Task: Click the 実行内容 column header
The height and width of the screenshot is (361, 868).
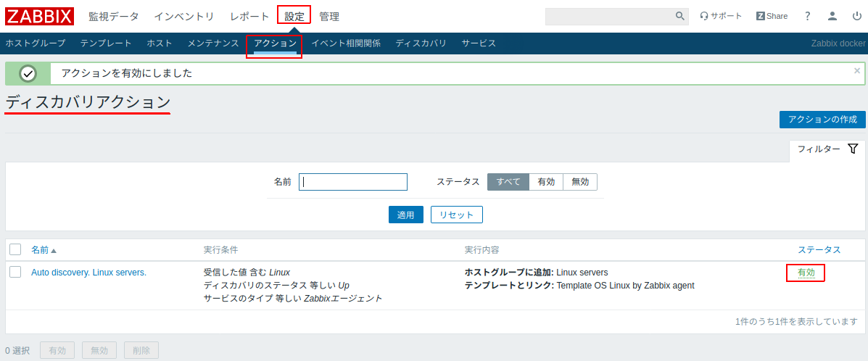Action: tap(481, 250)
